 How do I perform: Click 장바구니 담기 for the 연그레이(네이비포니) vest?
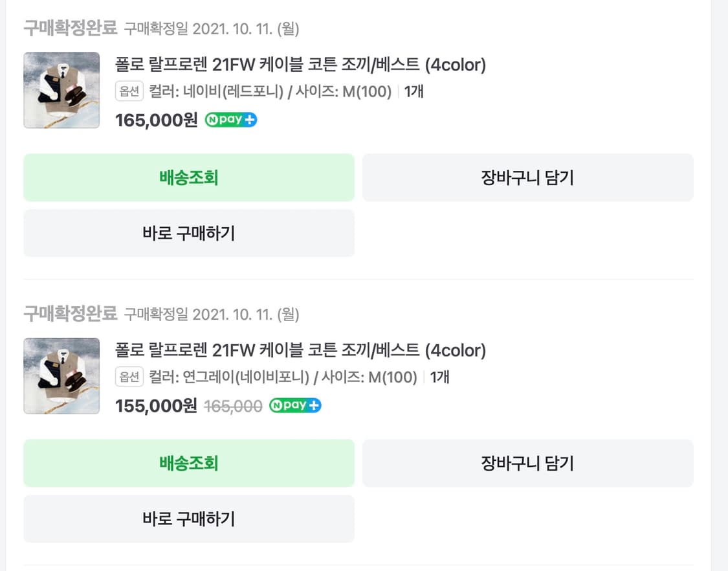coord(527,464)
